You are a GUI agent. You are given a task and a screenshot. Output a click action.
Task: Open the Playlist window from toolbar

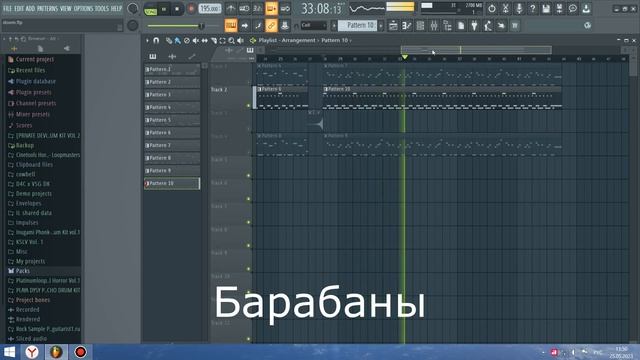393,26
